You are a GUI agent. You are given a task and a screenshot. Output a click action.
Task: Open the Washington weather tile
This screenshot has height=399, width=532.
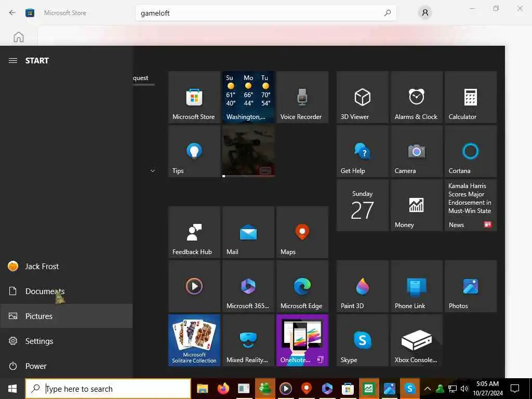(248, 97)
